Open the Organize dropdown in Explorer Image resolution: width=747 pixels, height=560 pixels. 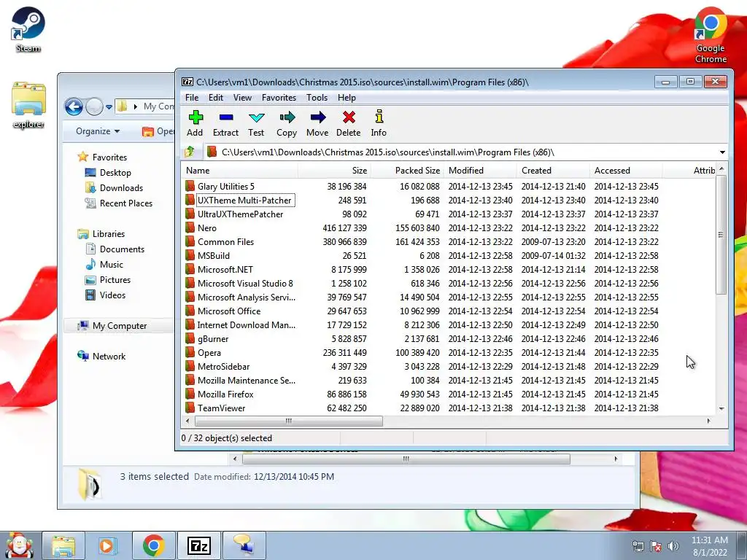(x=98, y=131)
